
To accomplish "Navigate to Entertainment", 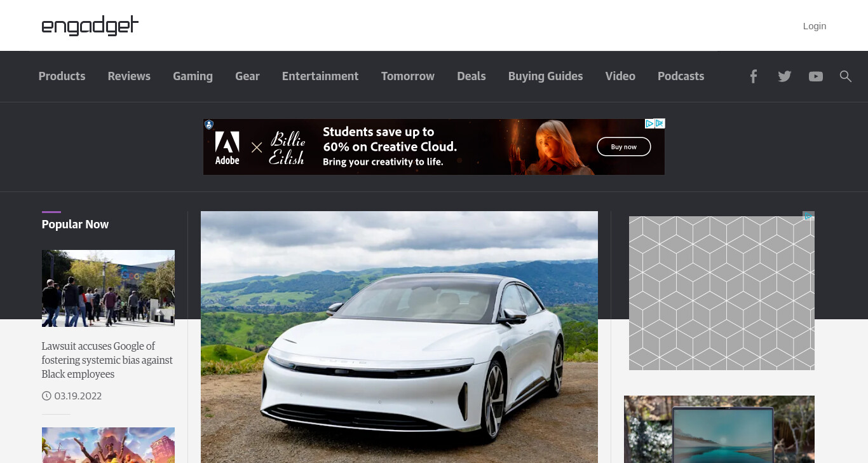I will click(320, 76).
